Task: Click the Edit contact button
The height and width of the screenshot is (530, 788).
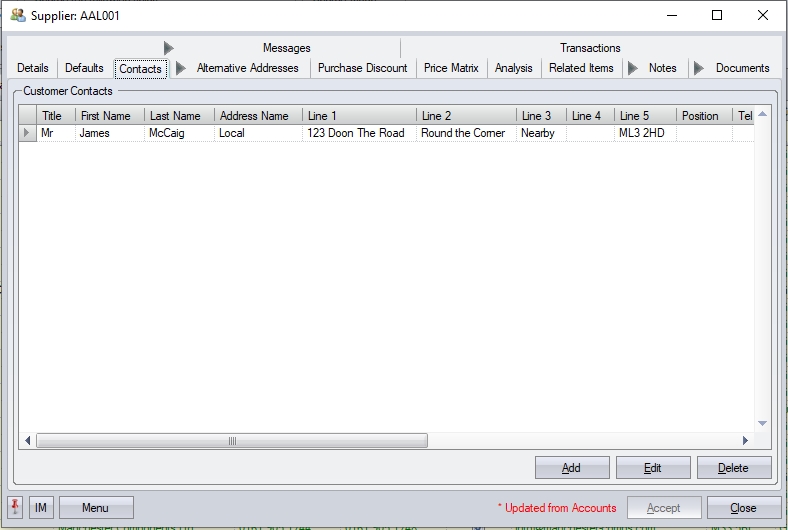Action: [x=653, y=468]
